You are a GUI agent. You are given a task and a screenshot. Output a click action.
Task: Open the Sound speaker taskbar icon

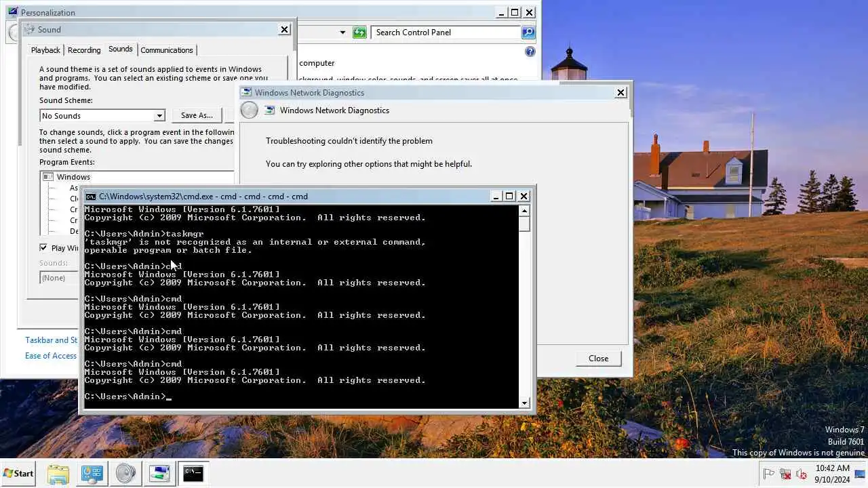click(125, 473)
